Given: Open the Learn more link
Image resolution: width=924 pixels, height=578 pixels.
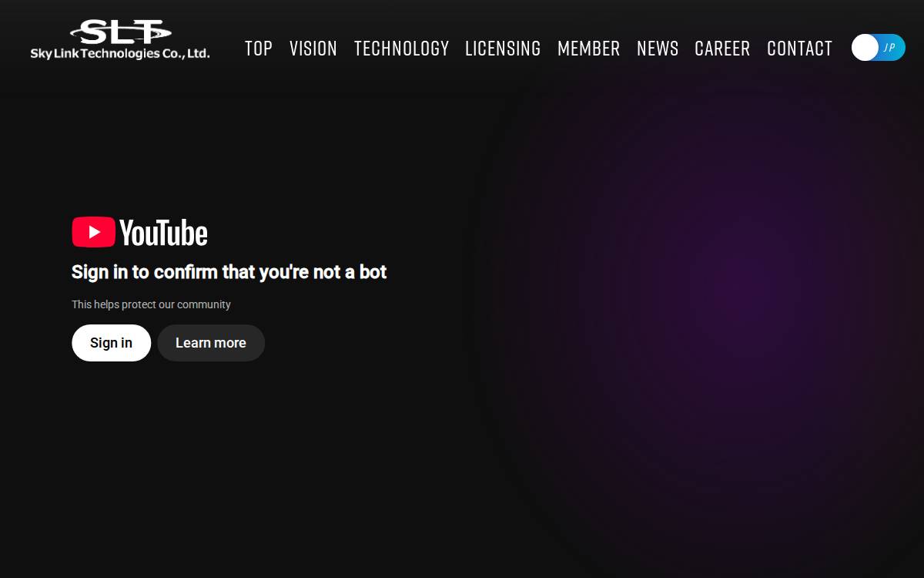Looking at the screenshot, I should (211, 343).
